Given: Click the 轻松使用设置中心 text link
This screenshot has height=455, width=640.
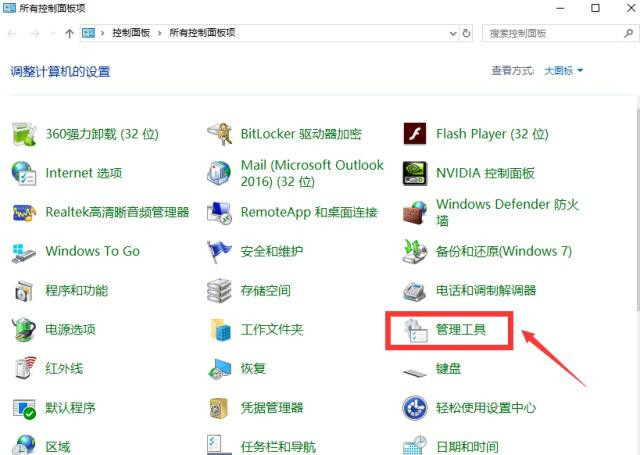Looking at the screenshot, I should click(x=486, y=408).
